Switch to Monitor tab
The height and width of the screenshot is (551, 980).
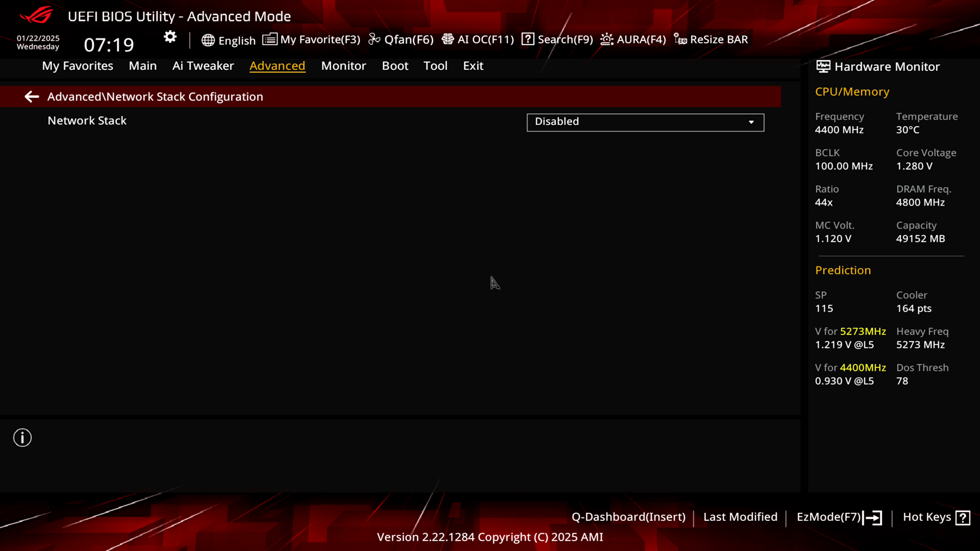pos(344,65)
